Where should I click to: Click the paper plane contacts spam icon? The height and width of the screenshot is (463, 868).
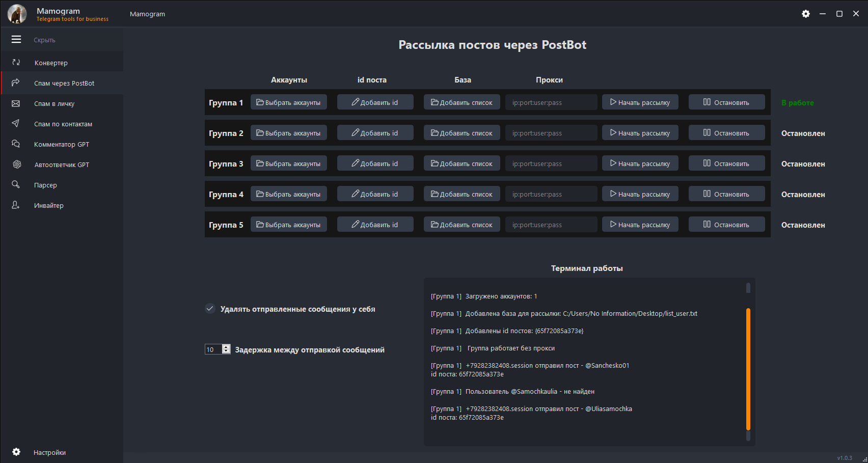coord(16,123)
